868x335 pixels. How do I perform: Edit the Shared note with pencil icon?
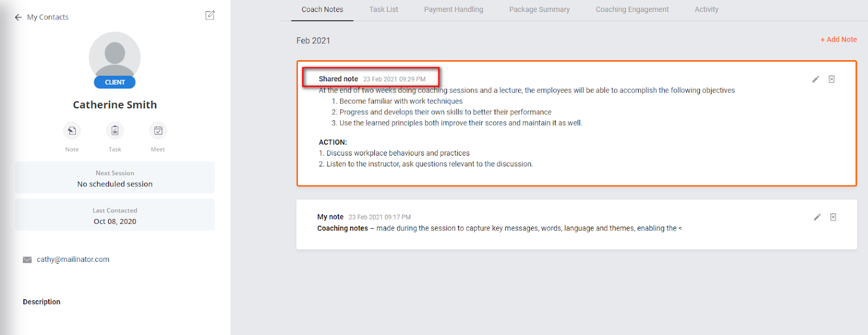[x=815, y=79]
